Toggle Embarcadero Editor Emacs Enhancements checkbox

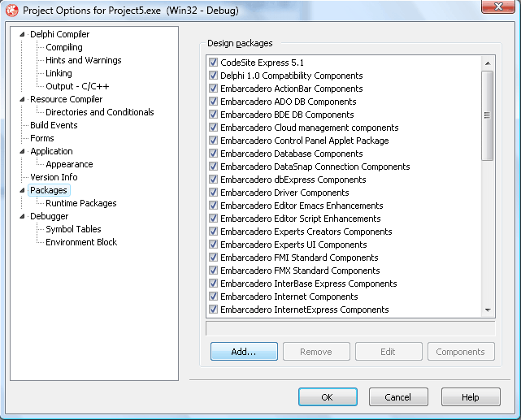click(x=213, y=206)
